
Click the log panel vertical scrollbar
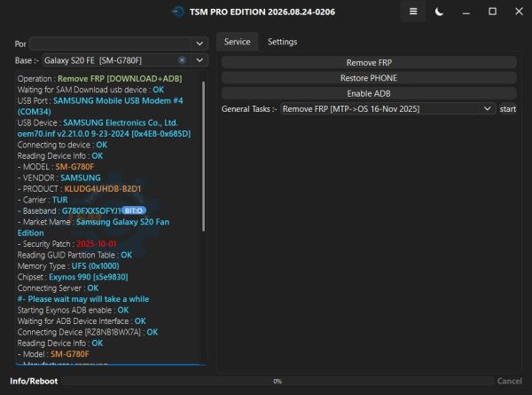click(x=203, y=156)
